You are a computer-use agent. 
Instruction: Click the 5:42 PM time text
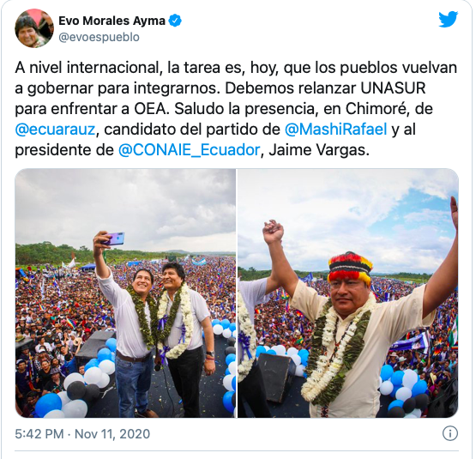coord(39,434)
